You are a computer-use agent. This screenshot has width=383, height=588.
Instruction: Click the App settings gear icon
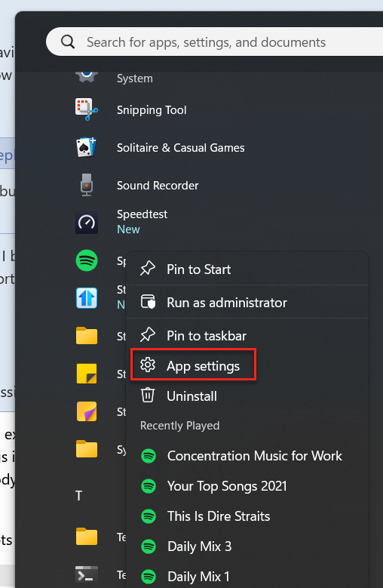148,365
